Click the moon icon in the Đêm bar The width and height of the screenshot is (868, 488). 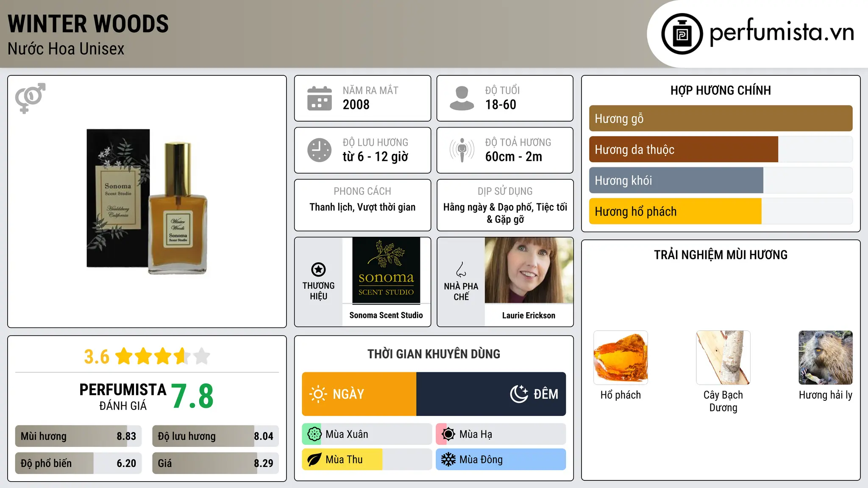click(519, 394)
